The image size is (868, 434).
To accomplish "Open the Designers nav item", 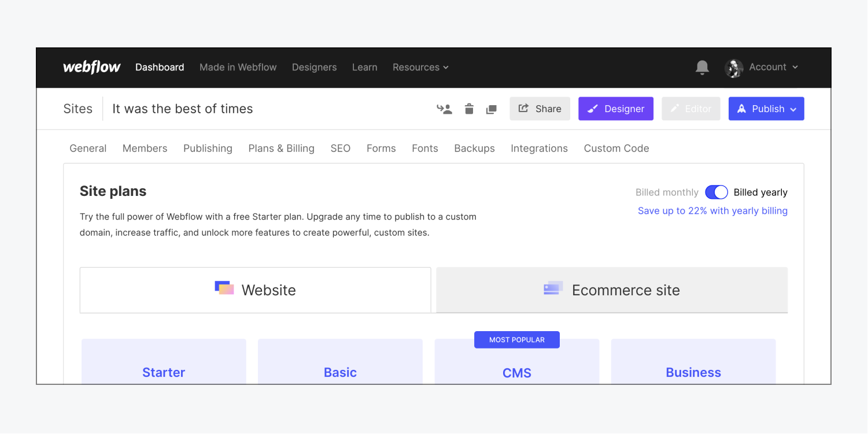I will pyautogui.click(x=314, y=68).
